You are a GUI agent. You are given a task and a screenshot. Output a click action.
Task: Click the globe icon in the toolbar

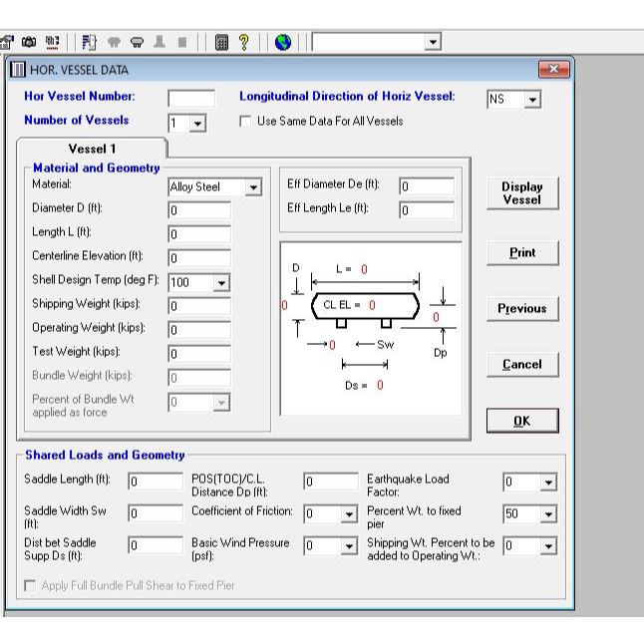[x=283, y=42]
